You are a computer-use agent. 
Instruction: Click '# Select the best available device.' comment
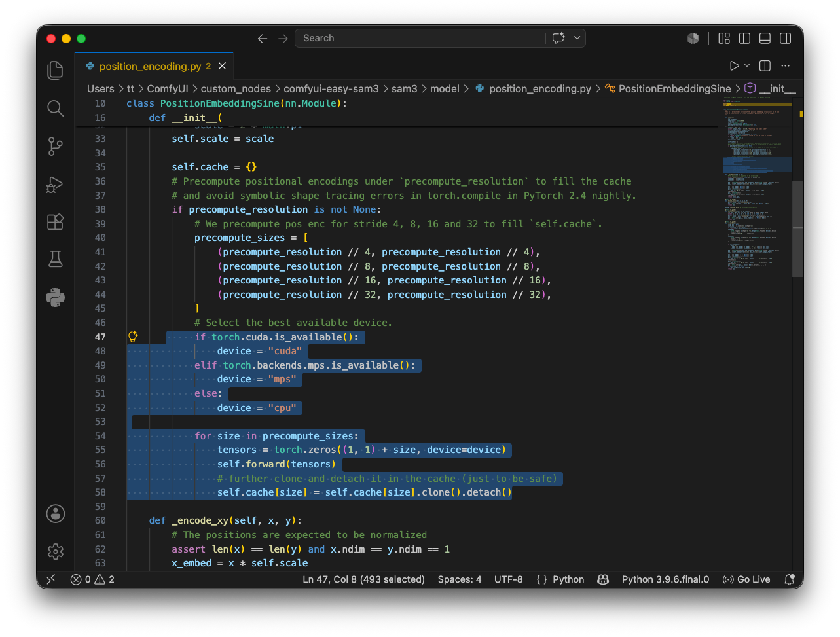point(293,323)
